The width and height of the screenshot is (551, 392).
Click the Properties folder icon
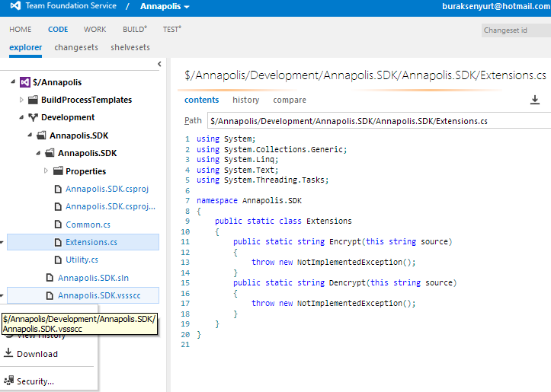pyautogui.click(x=57, y=171)
